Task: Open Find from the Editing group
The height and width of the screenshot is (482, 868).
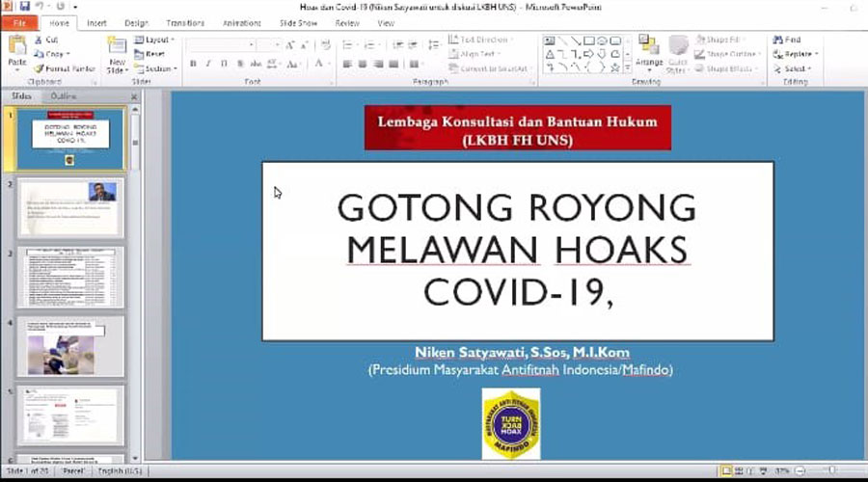Action: tap(787, 40)
